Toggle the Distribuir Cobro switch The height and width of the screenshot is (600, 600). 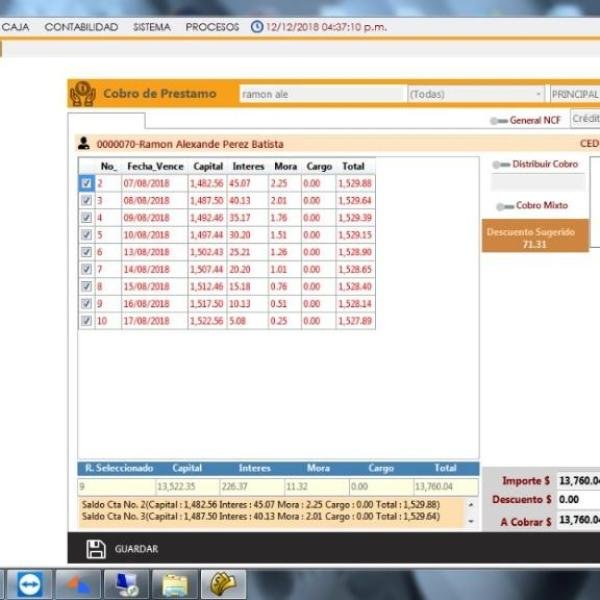501,165
